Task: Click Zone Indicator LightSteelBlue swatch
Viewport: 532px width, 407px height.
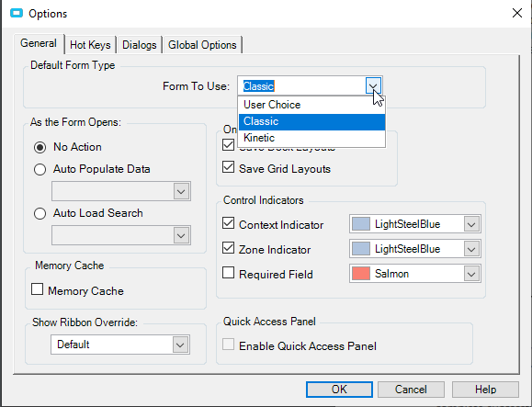Action: 361,249
